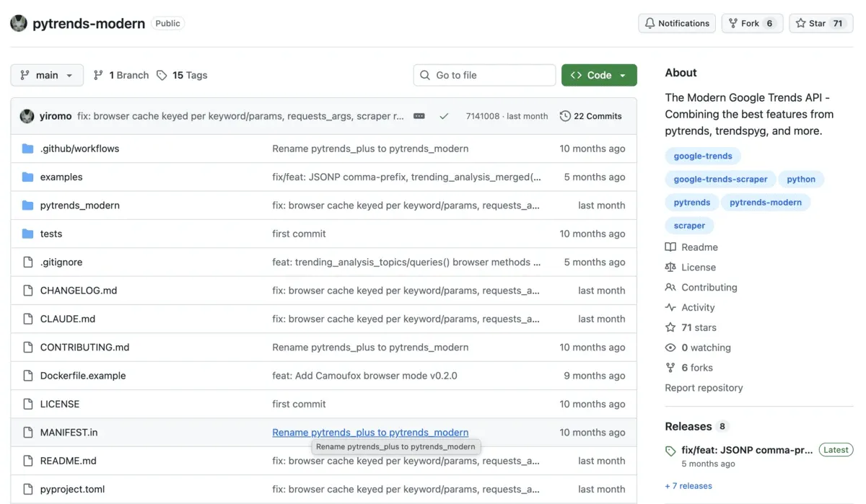Open the LICENSE file

point(60,404)
